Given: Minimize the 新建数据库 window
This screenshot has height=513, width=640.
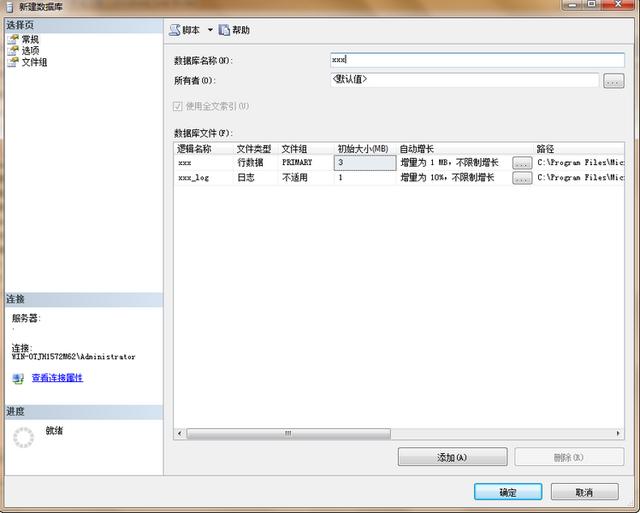Looking at the screenshot, I should point(573,4).
